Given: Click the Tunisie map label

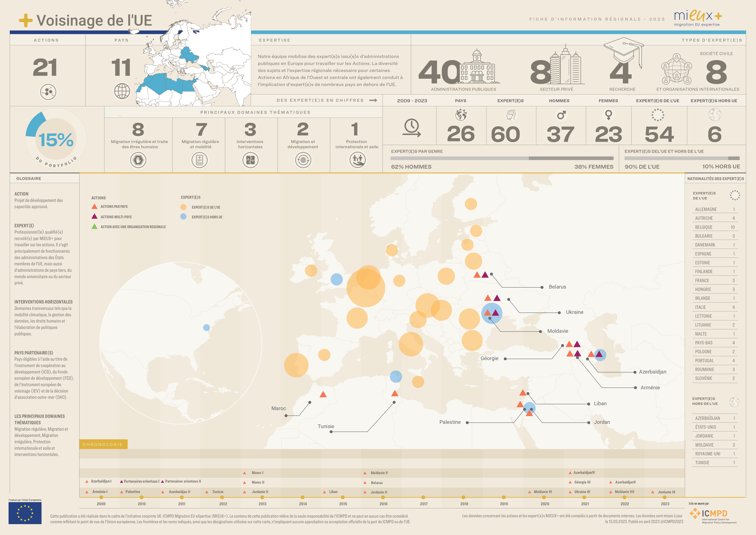Looking at the screenshot, I should (326, 426).
